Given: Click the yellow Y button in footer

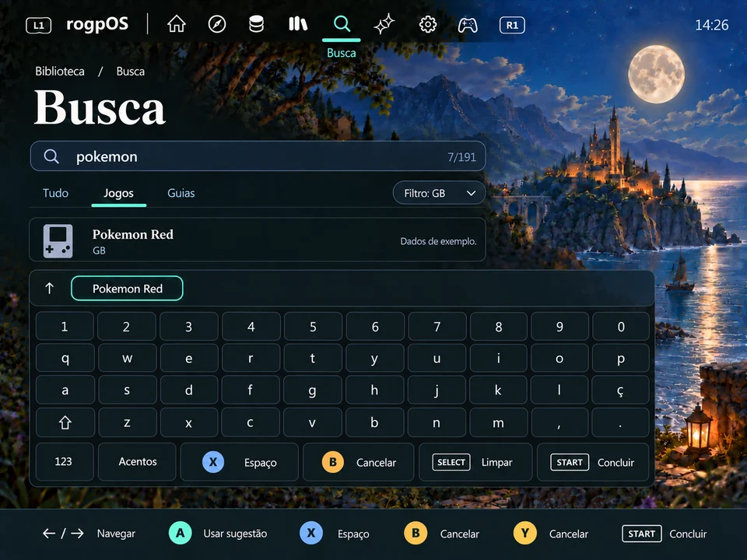Looking at the screenshot, I should [525, 534].
